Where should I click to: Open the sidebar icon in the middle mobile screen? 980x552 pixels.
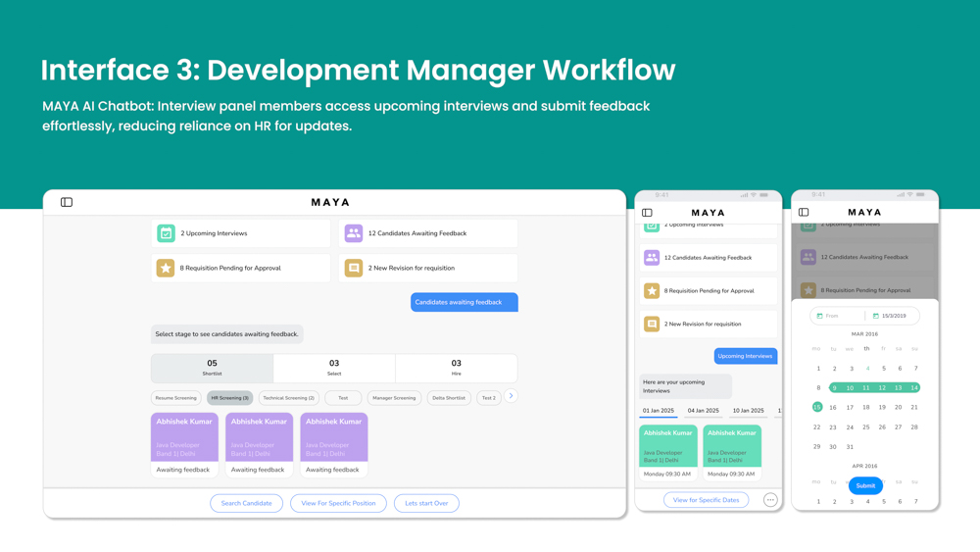pos(647,213)
